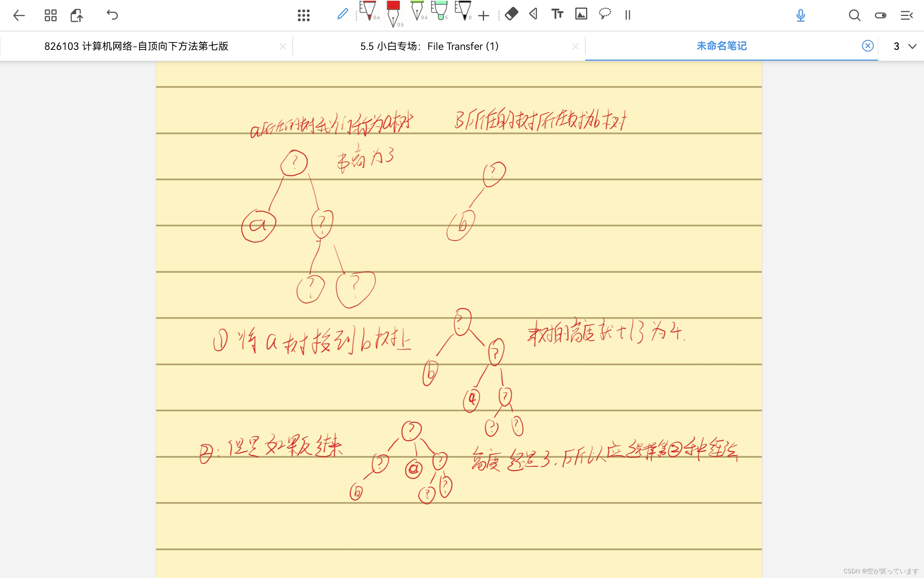
Task: Open search with magnifier icon
Action: click(854, 15)
